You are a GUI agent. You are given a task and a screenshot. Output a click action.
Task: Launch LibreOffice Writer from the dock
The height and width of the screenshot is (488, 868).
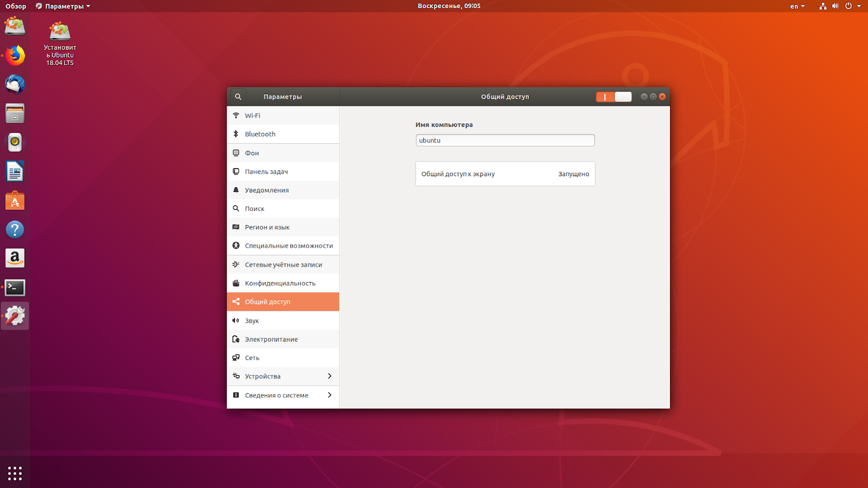pyautogui.click(x=15, y=171)
